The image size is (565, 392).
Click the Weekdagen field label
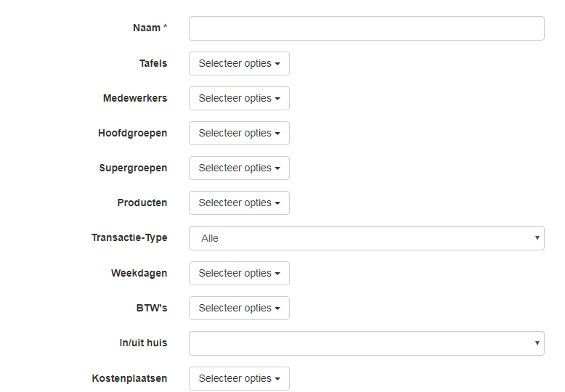point(139,273)
